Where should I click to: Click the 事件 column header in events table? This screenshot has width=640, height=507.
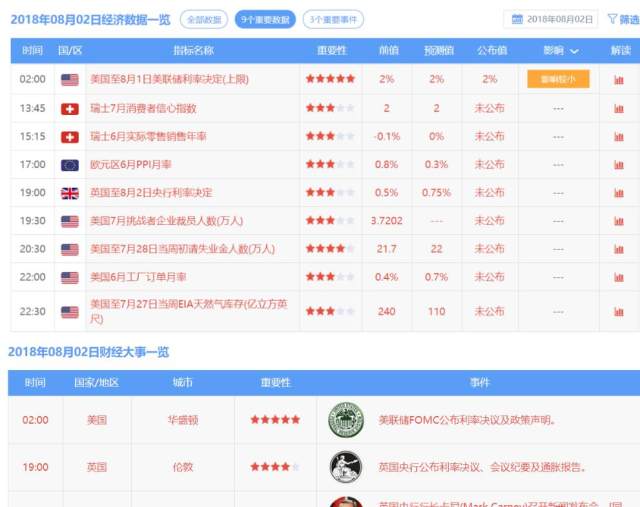pyautogui.click(x=479, y=383)
